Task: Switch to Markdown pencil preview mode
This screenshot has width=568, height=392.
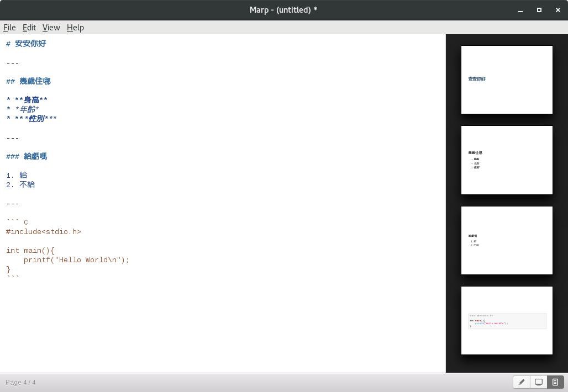Action: click(x=521, y=382)
